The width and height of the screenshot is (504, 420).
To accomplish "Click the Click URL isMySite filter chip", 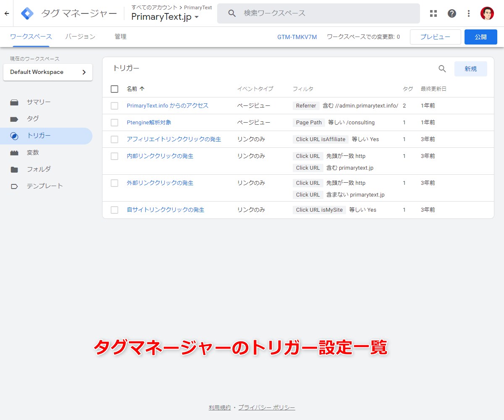I will [x=320, y=210].
